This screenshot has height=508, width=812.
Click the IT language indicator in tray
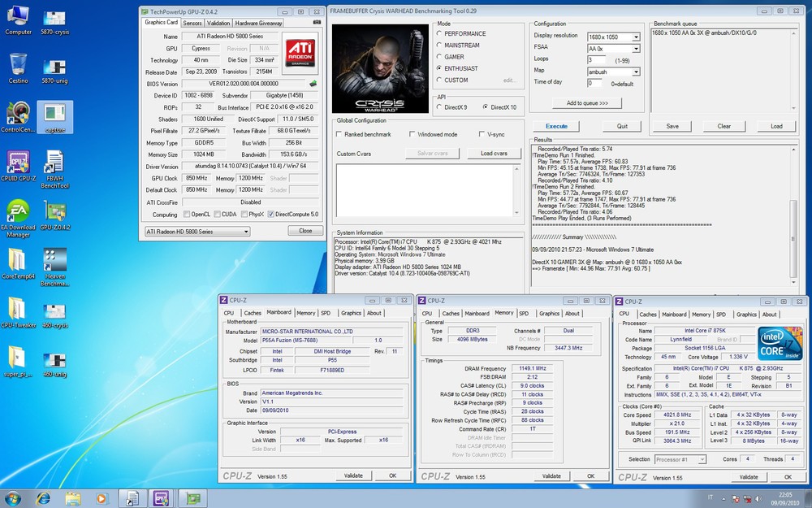710,499
